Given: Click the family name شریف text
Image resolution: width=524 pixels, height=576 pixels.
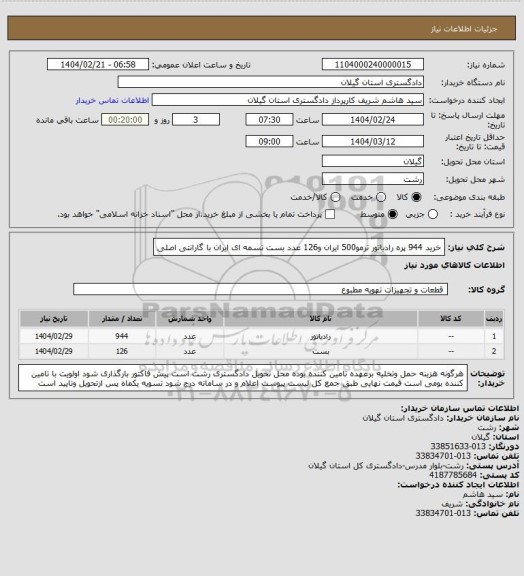Looking at the screenshot, I should point(452,504).
